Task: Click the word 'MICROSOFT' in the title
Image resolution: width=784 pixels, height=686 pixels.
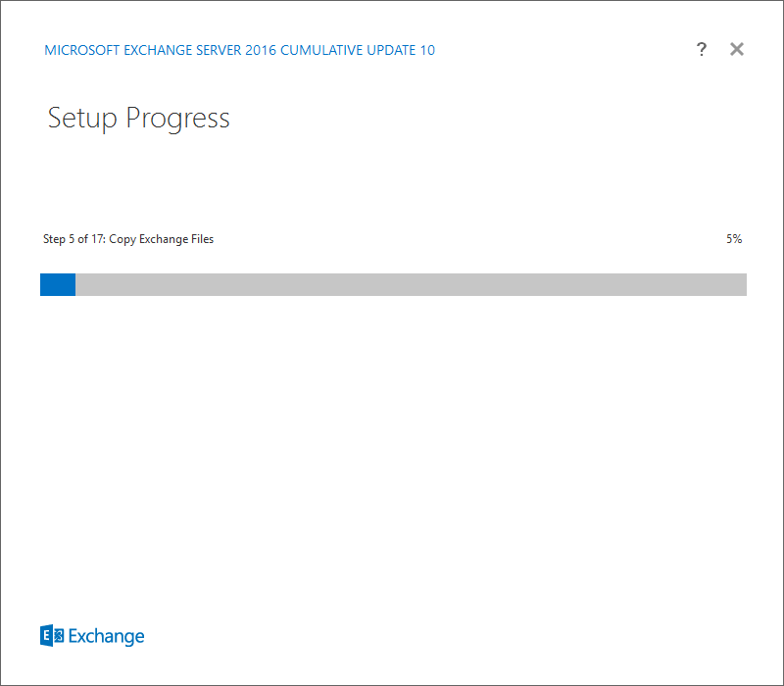Action: coord(82,50)
